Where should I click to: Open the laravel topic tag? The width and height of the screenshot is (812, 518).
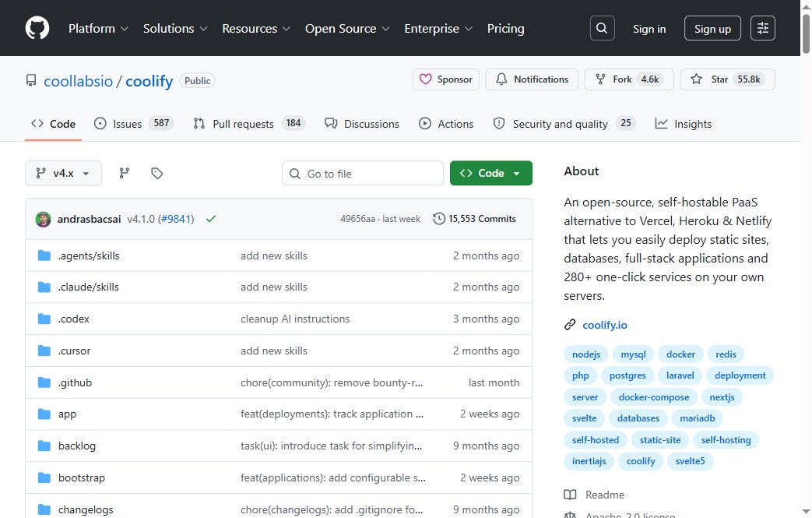(x=680, y=375)
